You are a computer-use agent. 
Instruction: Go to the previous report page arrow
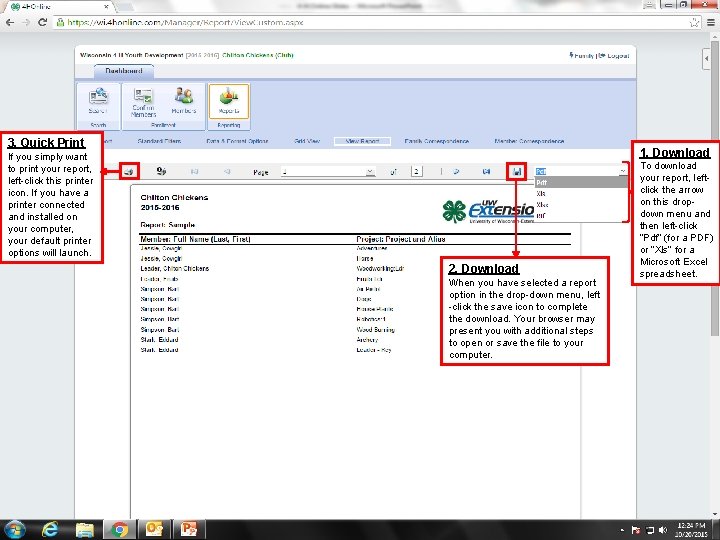227,172
